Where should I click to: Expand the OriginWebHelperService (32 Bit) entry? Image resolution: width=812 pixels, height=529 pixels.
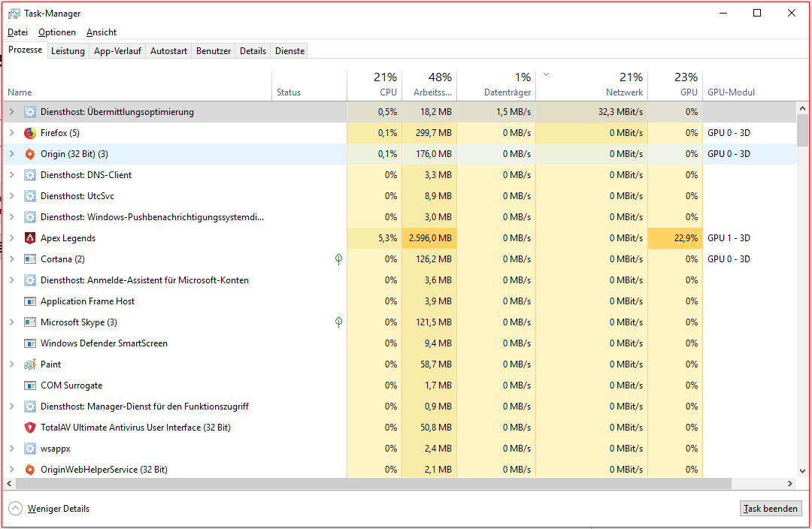coord(12,470)
